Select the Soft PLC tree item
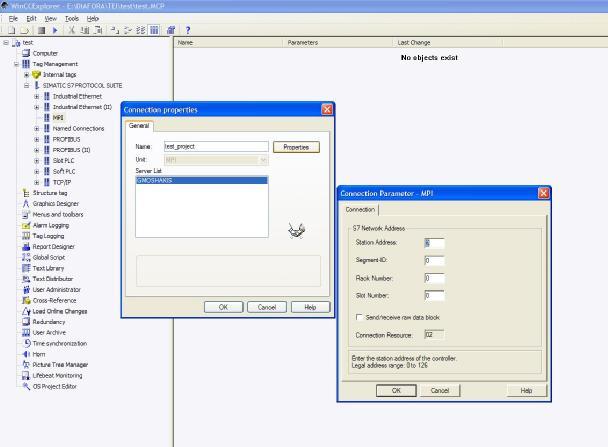 coord(64,171)
